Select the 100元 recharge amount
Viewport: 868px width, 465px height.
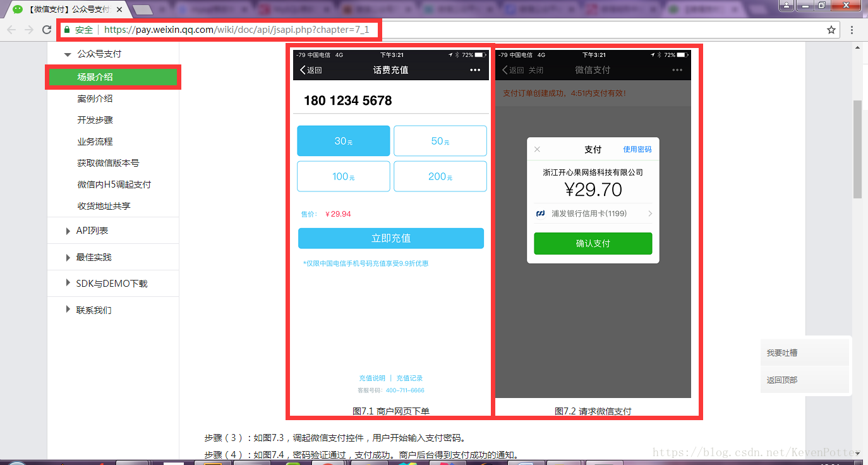click(344, 176)
